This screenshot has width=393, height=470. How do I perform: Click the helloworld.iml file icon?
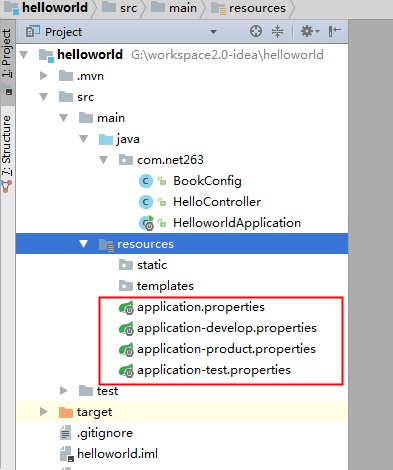click(x=67, y=454)
